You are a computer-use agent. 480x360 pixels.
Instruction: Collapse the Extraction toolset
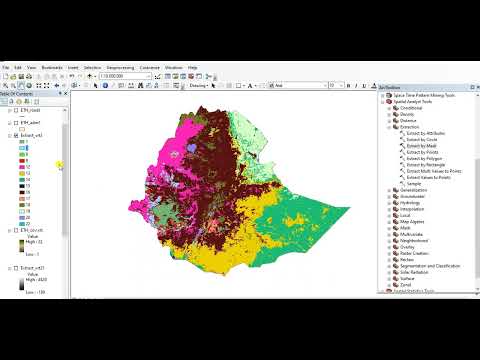pyautogui.click(x=389, y=127)
